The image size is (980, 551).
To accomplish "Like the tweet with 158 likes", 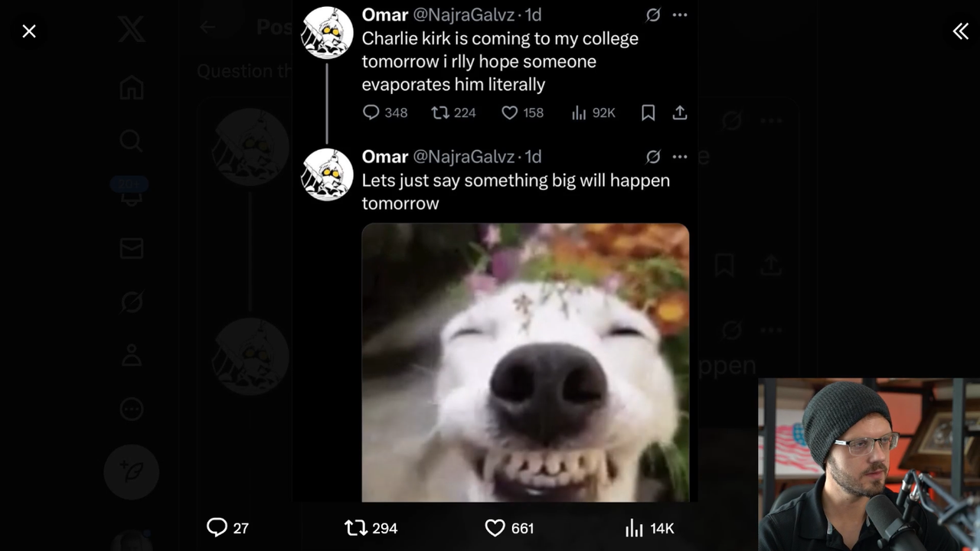I will coord(522,112).
